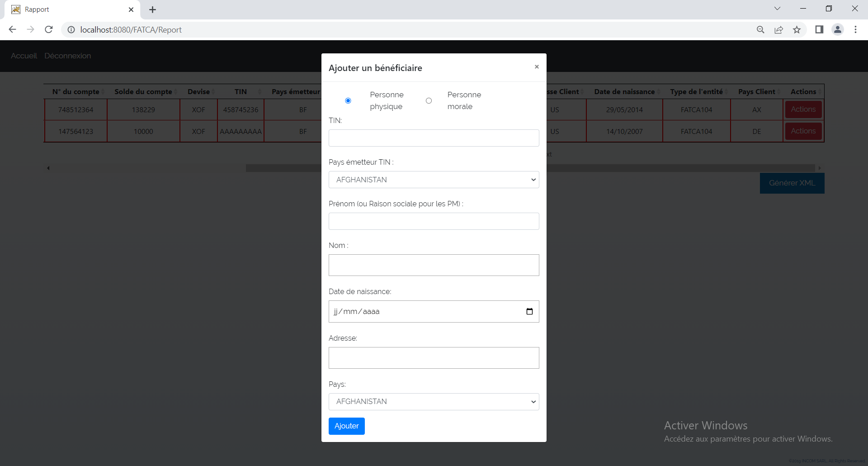Image resolution: width=868 pixels, height=466 pixels.
Task: Sort table by Devise column
Action: click(x=199, y=91)
